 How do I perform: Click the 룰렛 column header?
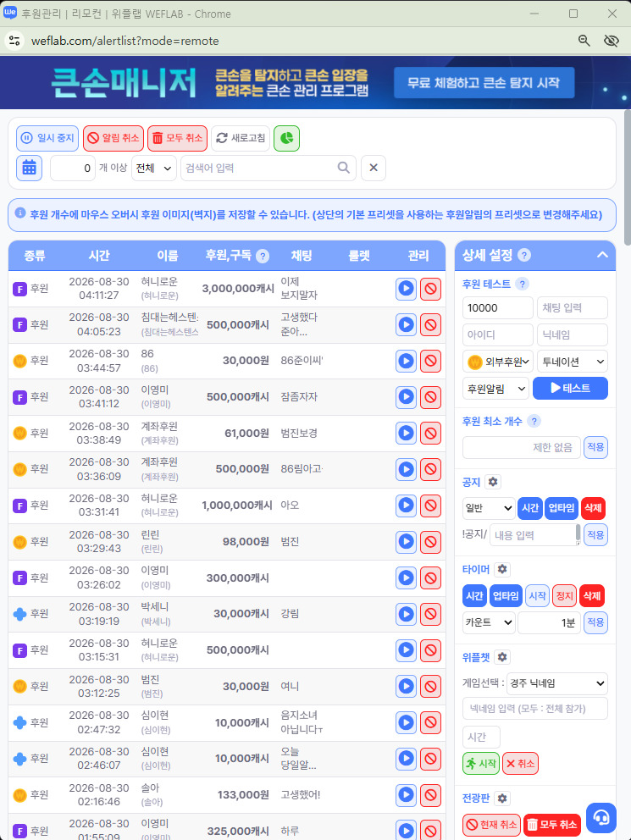click(x=359, y=256)
